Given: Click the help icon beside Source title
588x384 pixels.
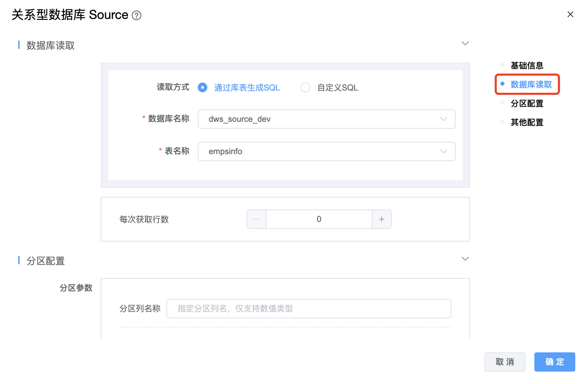Looking at the screenshot, I should click(x=137, y=15).
